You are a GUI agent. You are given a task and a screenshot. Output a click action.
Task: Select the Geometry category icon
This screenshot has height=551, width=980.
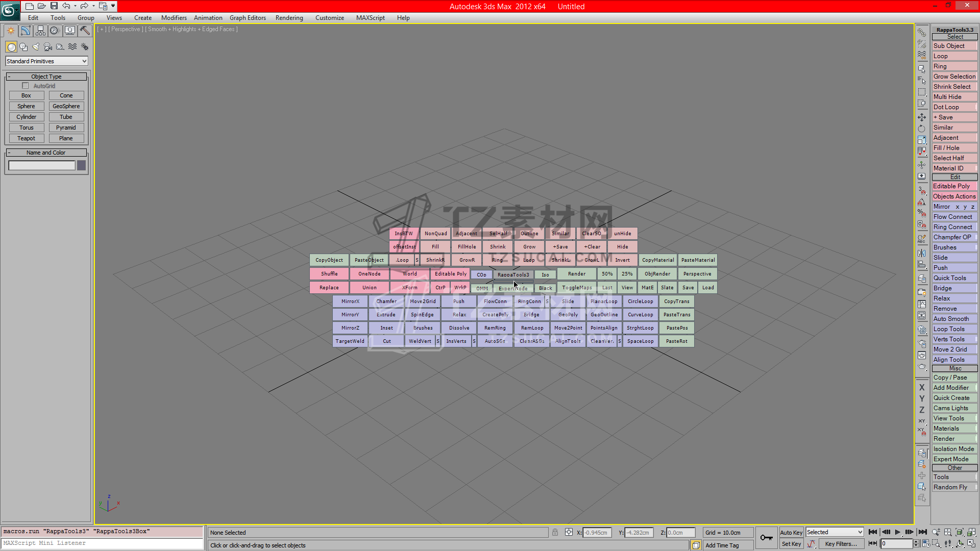pyautogui.click(x=11, y=47)
